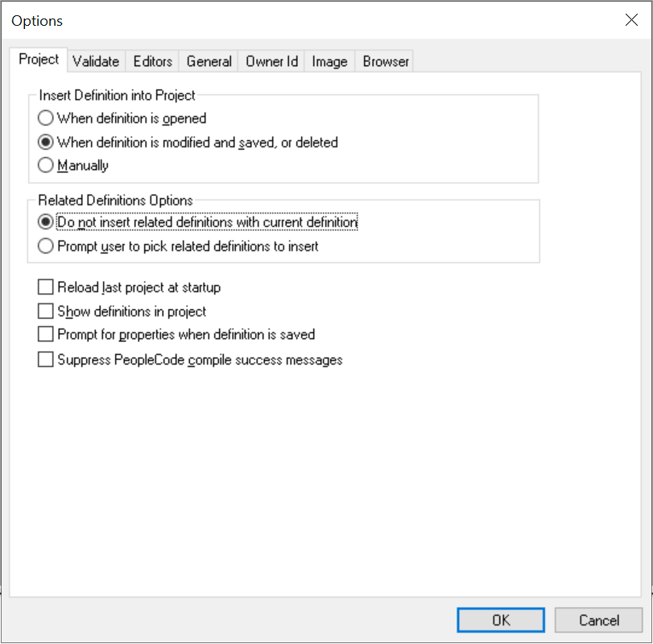The width and height of the screenshot is (653, 644).
Task: Switch to the Validate tab
Action: pyautogui.click(x=96, y=60)
